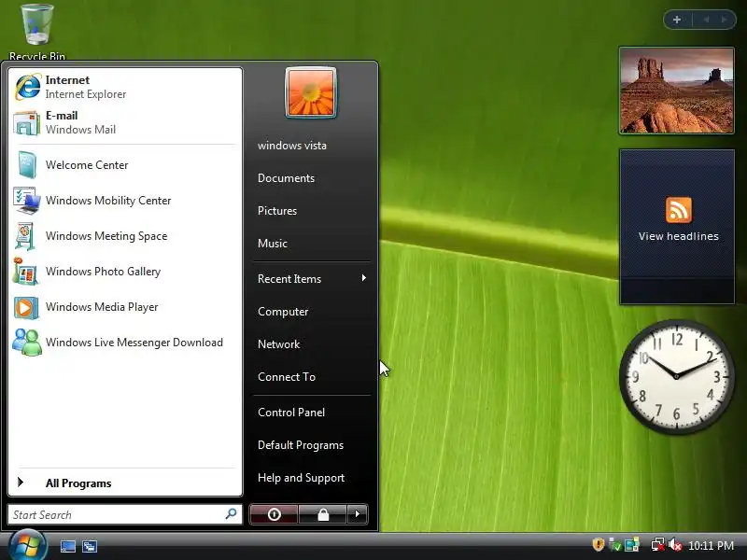
Task: Click the security shield tray icon
Action: (x=599, y=544)
